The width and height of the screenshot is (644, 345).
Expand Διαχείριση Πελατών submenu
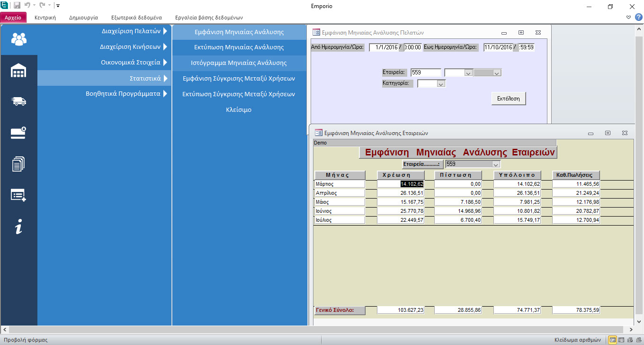click(165, 32)
